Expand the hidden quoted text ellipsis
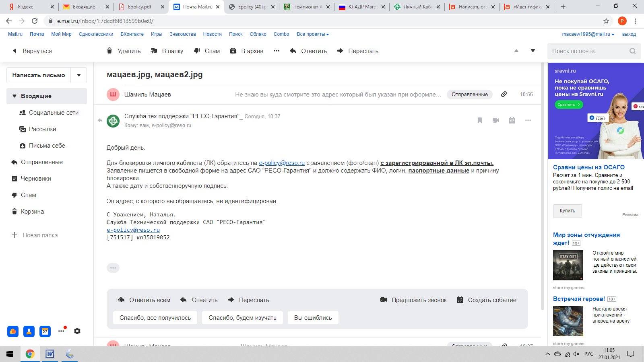This screenshot has width=644, height=362. (x=113, y=268)
